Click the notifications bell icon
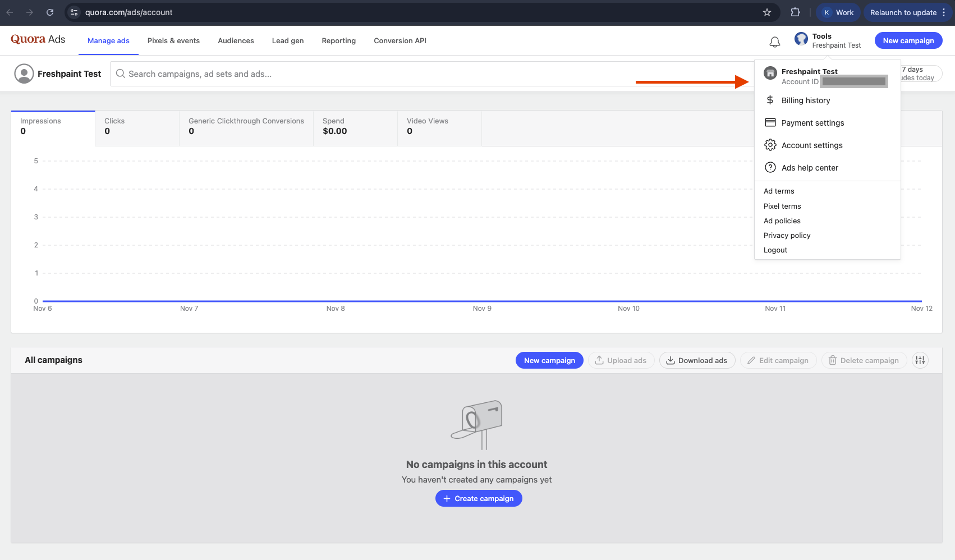This screenshot has height=560, width=955. 774,42
